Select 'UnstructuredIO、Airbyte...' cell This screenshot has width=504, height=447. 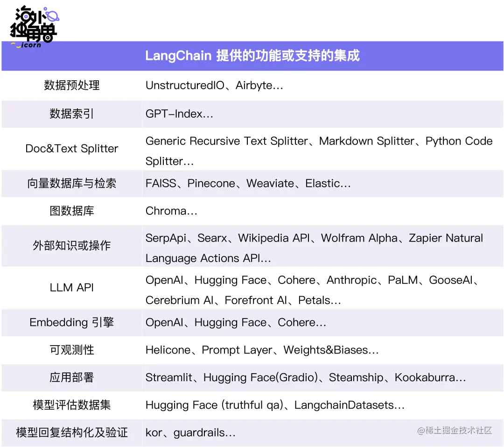[214, 85]
